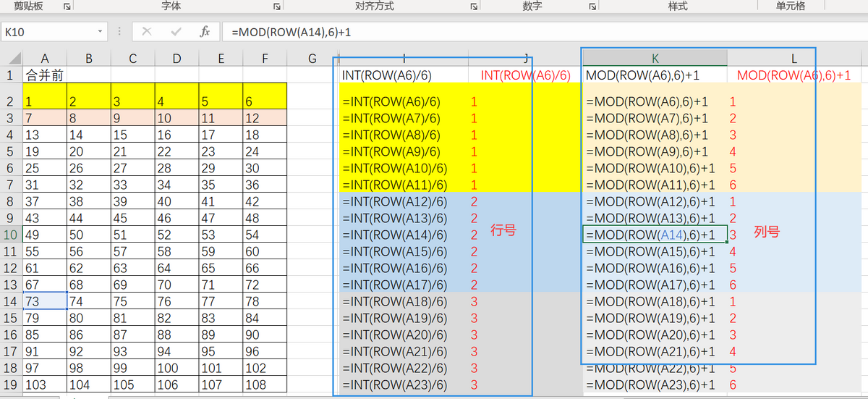The image size is (868, 399).
Task: Select column C header
Action: pyautogui.click(x=133, y=58)
